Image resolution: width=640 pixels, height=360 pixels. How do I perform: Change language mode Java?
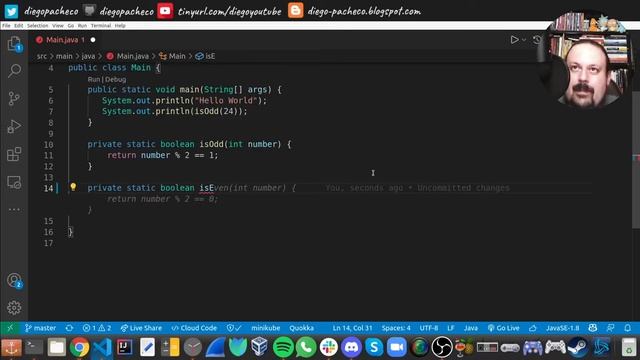tap(471, 328)
